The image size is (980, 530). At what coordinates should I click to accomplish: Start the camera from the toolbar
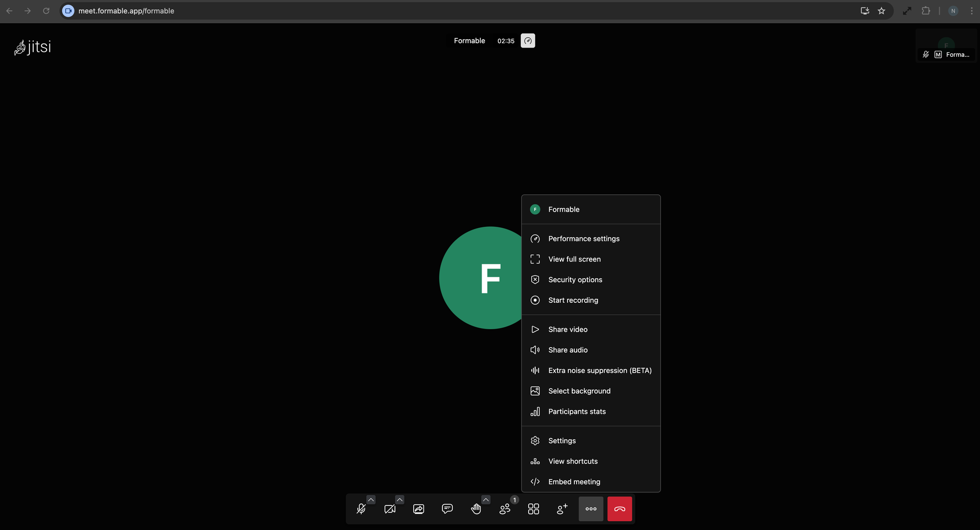pyautogui.click(x=390, y=508)
